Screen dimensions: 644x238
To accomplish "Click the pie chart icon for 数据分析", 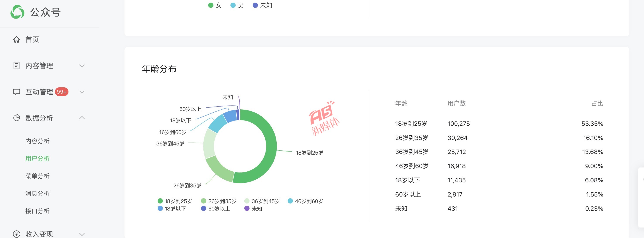I will 17,118.
